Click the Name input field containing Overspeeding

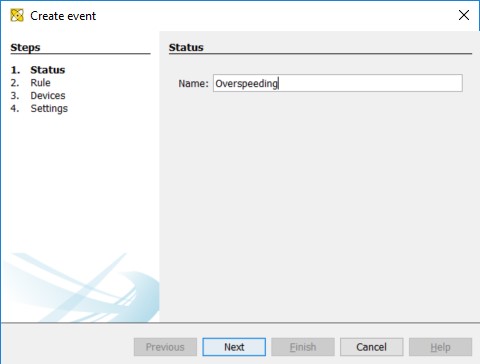[338, 83]
